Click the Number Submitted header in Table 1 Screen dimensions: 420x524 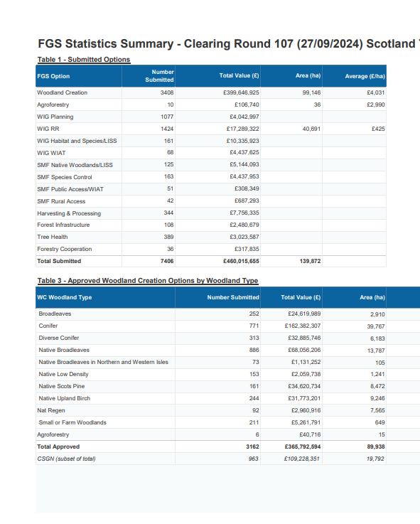point(159,76)
